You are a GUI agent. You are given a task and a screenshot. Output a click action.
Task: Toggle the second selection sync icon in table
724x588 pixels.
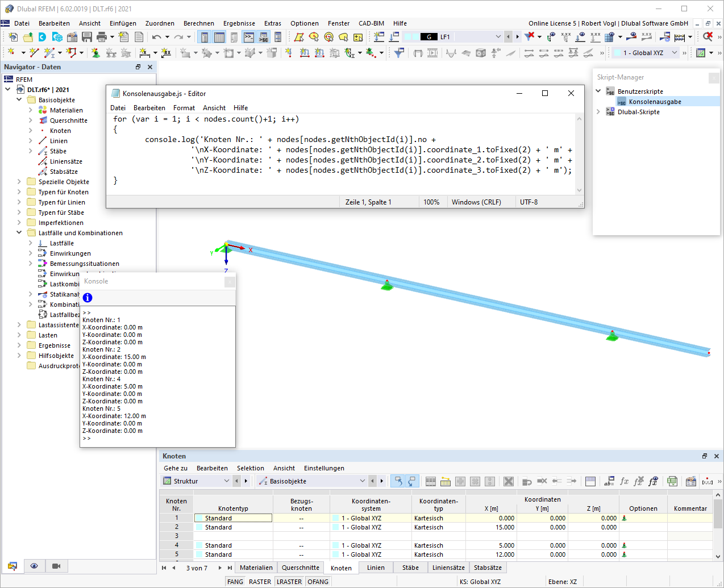tap(412, 481)
